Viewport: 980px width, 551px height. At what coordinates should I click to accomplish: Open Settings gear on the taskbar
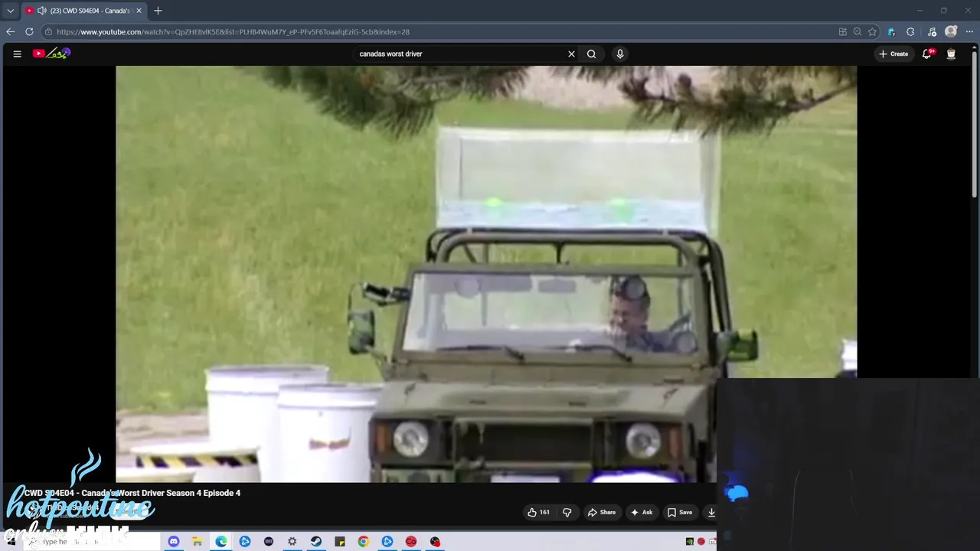[292, 541]
